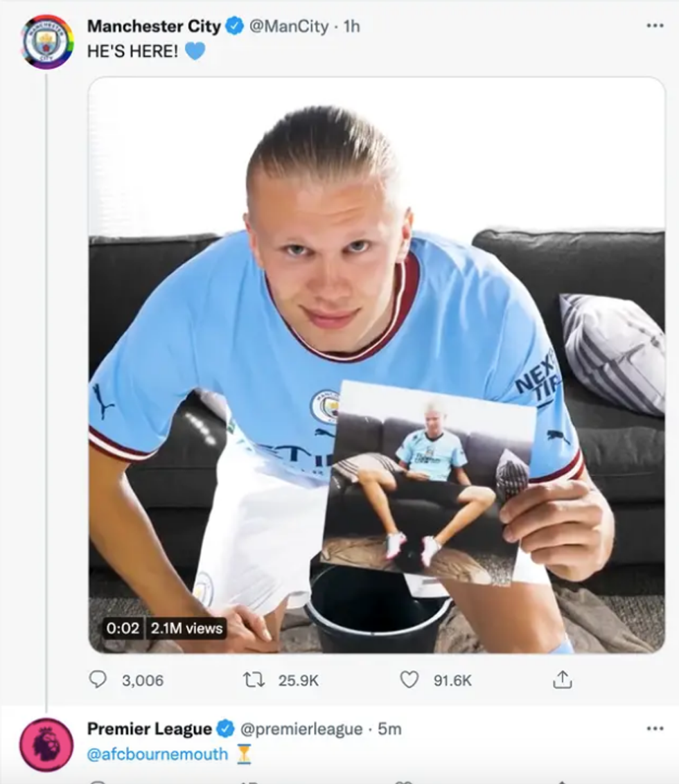Click the reply icon on Manchester City tweet
The width and height of the screenshot is (679, 784).
coord(98,680)
